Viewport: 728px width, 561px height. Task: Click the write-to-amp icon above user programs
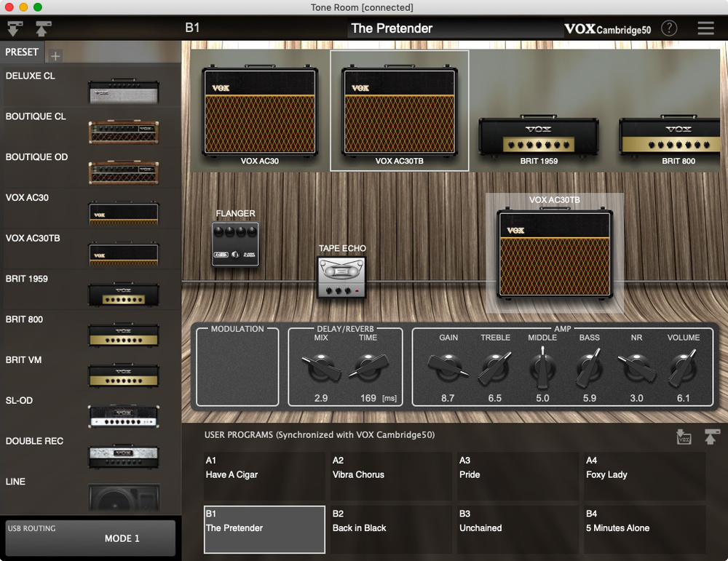tap(712, 437)
